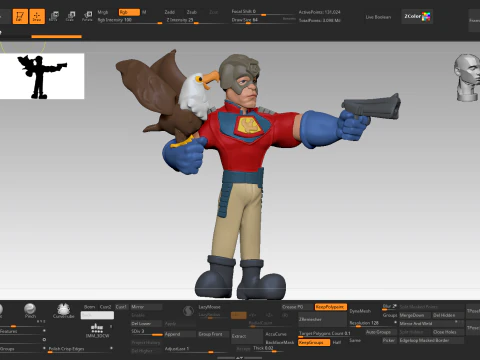This screenshot has width=480, height=360.
Task: Click the silhouette reference thumbnail
Action: (x=42, y=76)
